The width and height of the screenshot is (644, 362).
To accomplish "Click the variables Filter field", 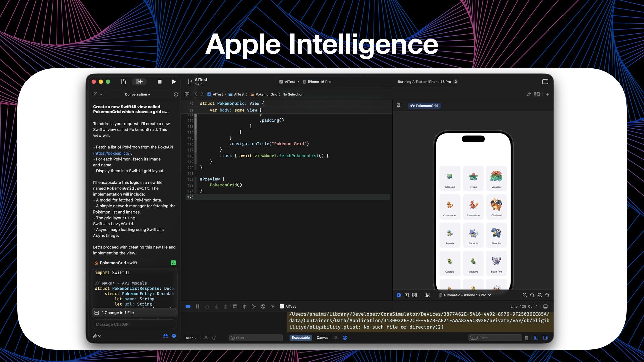I will [256, 338].
